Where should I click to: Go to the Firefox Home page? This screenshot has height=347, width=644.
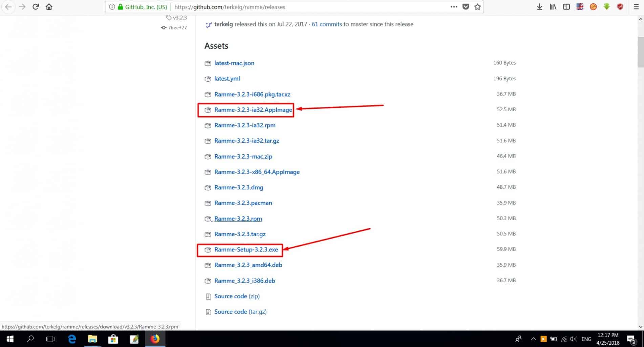pyautogui.click(x=49, y=7)
